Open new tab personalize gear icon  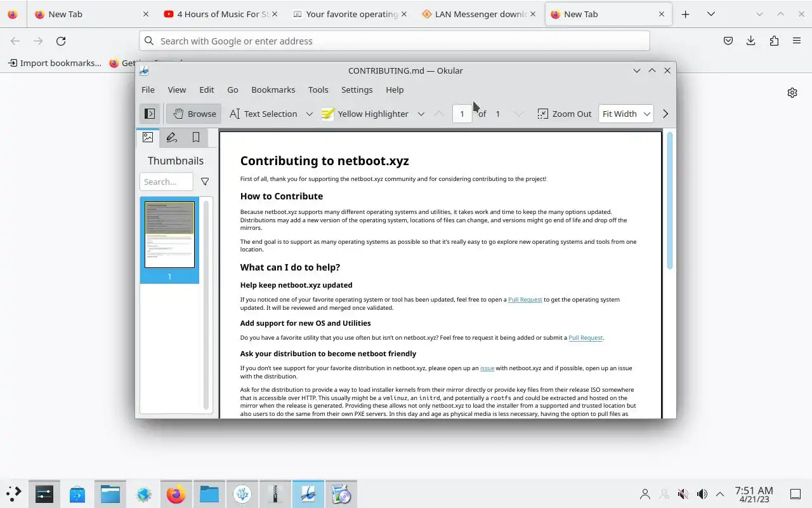click(x=792, y=93)
